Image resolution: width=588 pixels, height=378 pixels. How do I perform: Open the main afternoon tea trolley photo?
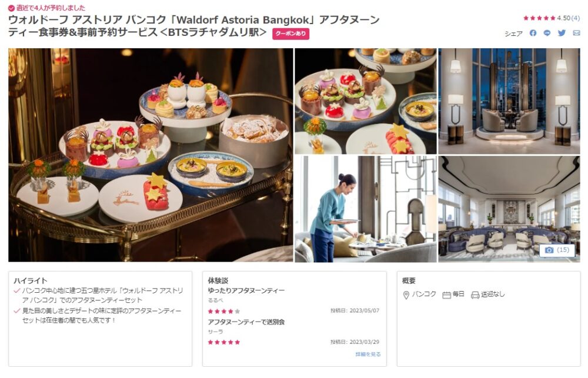pos(151,155)
